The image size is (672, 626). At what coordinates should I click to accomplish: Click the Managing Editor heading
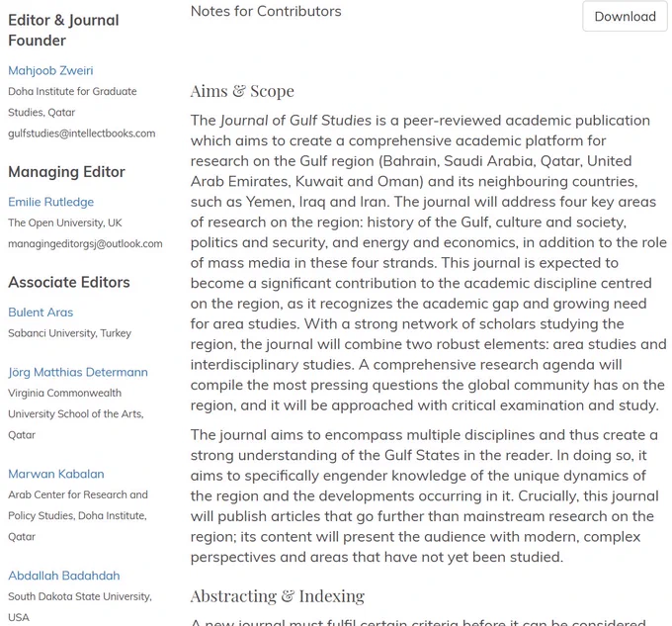tap(66, 171)
